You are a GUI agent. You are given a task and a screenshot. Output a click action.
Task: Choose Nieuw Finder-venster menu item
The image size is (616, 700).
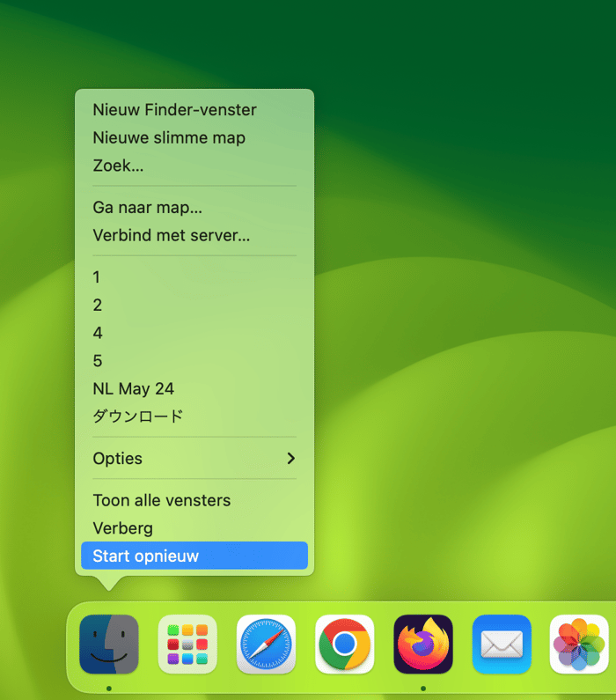(x=194, y=110)
